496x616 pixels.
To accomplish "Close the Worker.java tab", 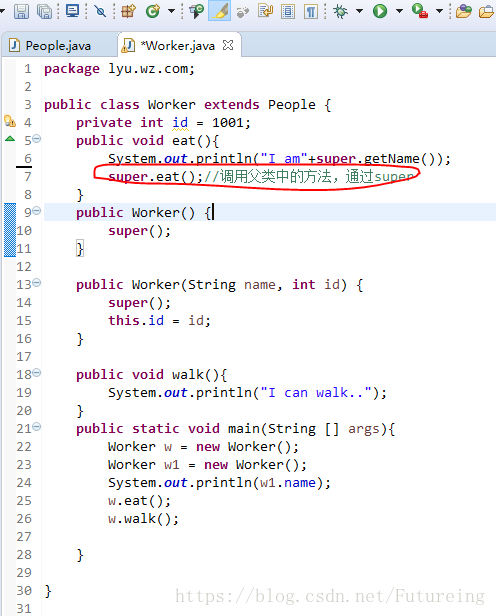I will click(x=228, y=45).
